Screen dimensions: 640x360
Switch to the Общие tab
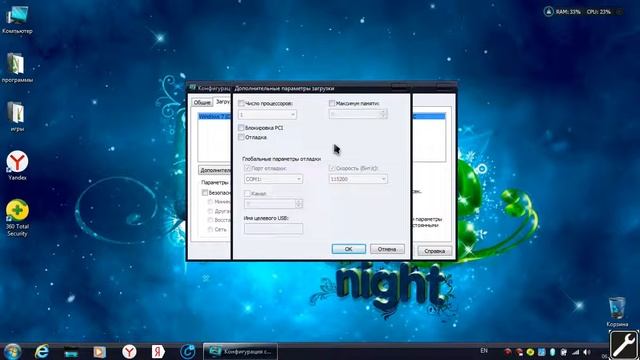202,102
